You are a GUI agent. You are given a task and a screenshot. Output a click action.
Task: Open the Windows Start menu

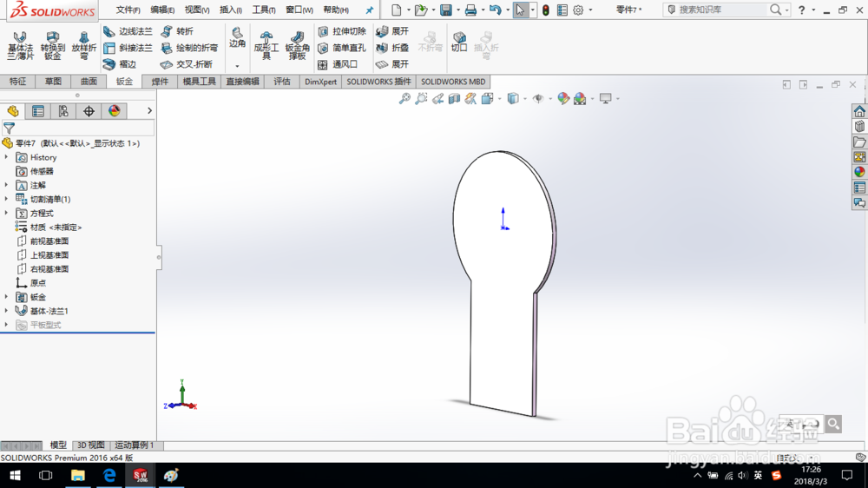[x=15, y=475]
